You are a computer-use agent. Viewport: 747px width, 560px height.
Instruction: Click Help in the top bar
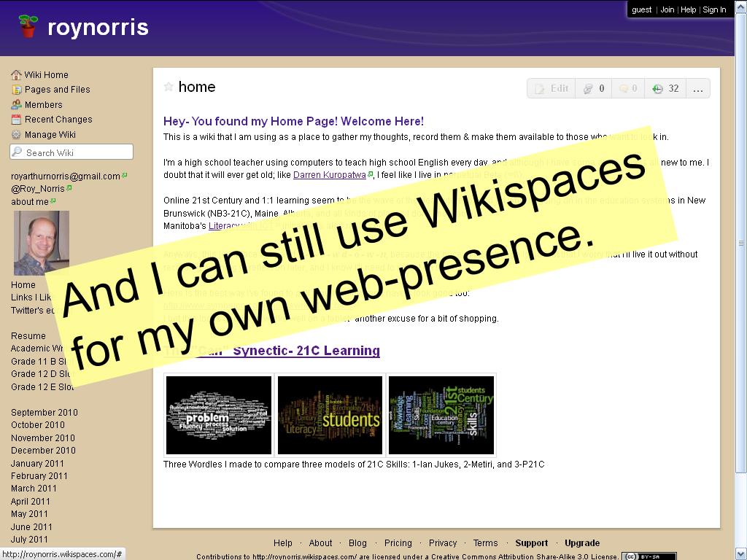point(688,9)
